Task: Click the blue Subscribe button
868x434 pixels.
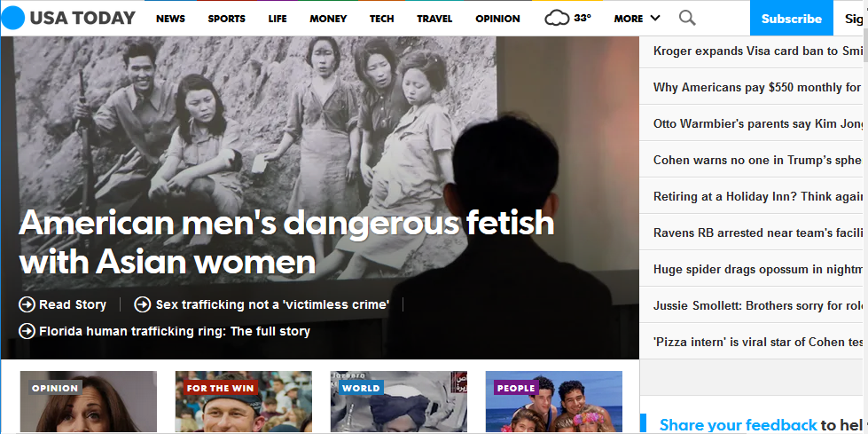Action: point(792,19)
